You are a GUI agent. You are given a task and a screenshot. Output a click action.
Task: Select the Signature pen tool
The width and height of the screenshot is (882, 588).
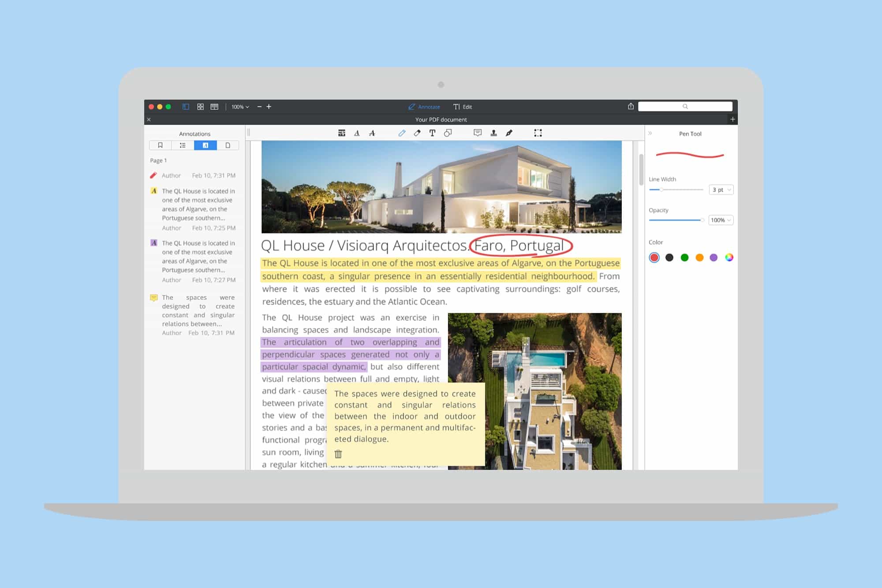[509, 133]
